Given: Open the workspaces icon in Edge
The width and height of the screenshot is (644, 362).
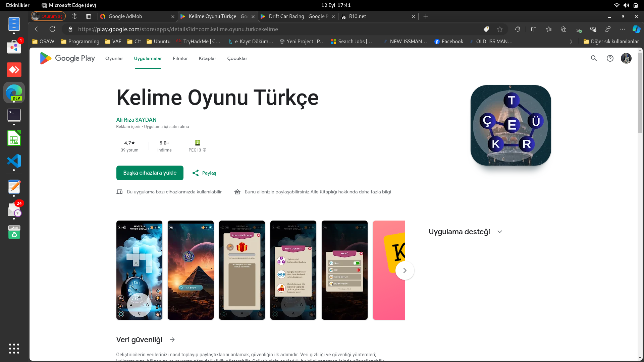Looking at the screenshot, I should point(74,16).
